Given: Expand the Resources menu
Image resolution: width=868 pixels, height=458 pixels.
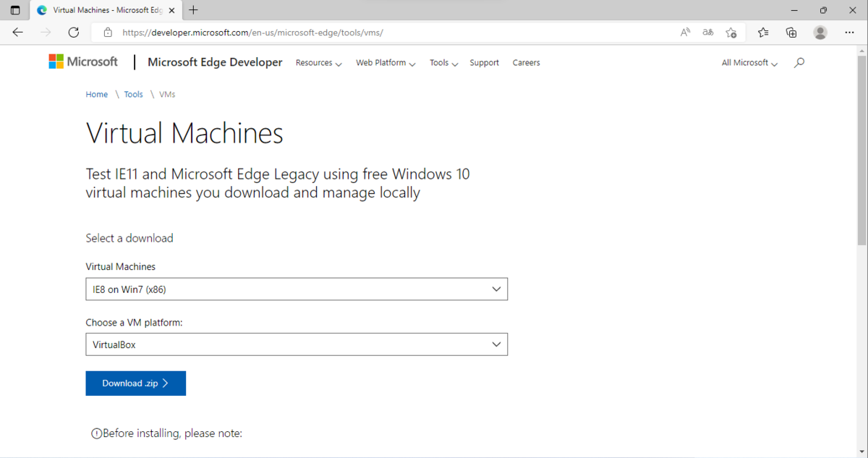Looking at the screenshot, I should coord(318,63).
